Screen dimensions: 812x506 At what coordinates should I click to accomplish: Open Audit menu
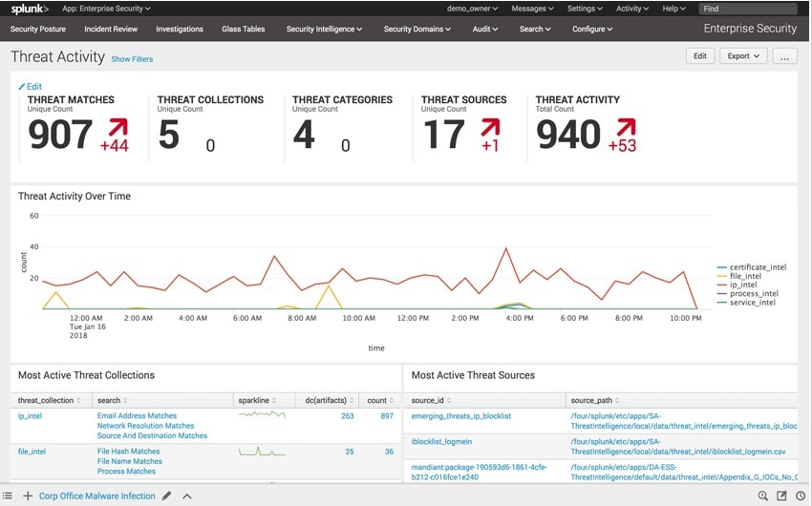click(485, 29)
